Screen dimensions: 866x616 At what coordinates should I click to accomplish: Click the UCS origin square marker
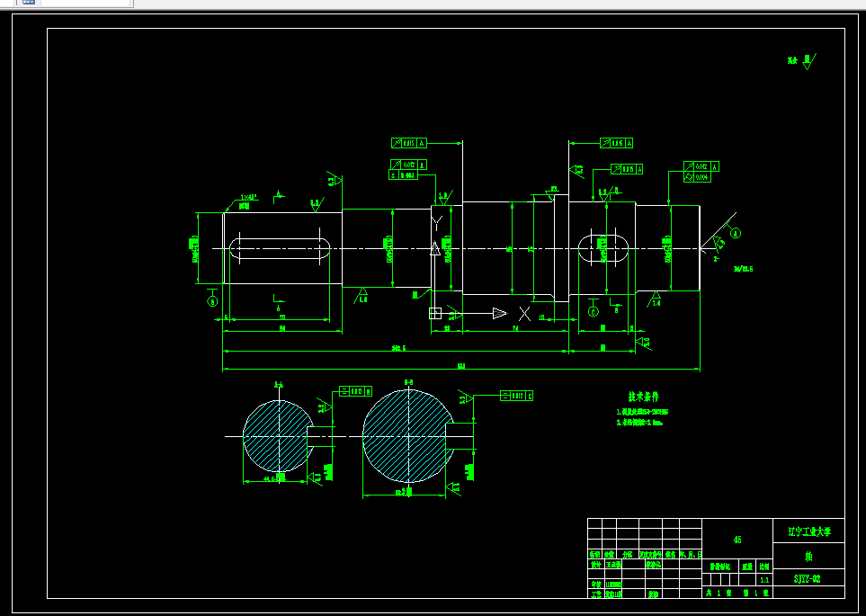pos(435,313)
